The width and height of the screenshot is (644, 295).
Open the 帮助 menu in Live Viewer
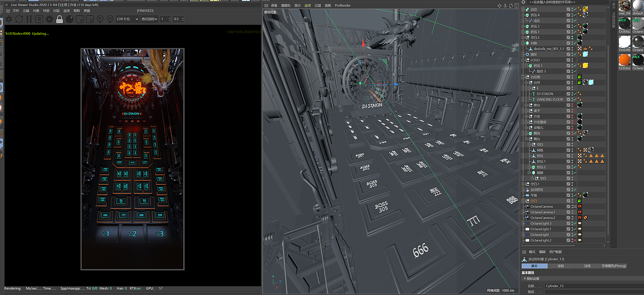pos(76,11)
